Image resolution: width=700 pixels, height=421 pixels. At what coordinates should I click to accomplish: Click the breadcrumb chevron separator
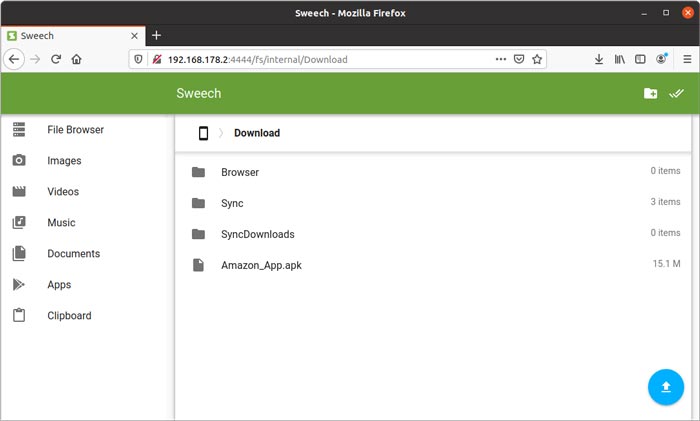click(x=221, y=133)
